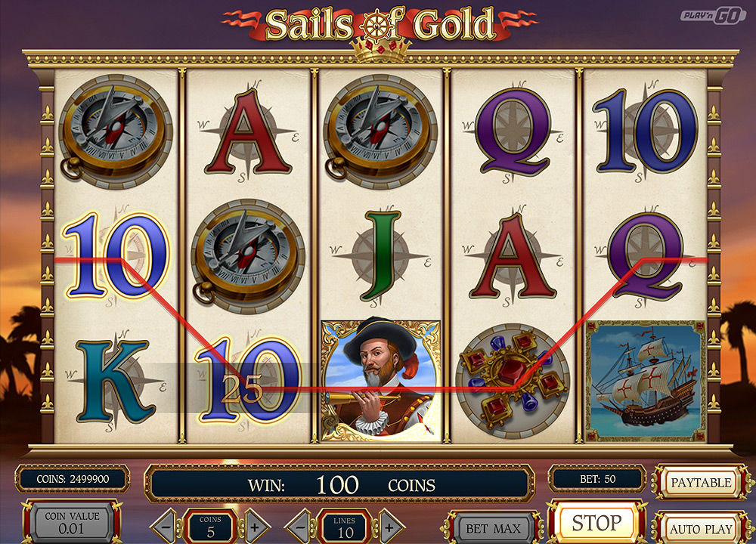Click the Win 100 coins display
This screenshot has height=544, width=756.
(340, 484)
